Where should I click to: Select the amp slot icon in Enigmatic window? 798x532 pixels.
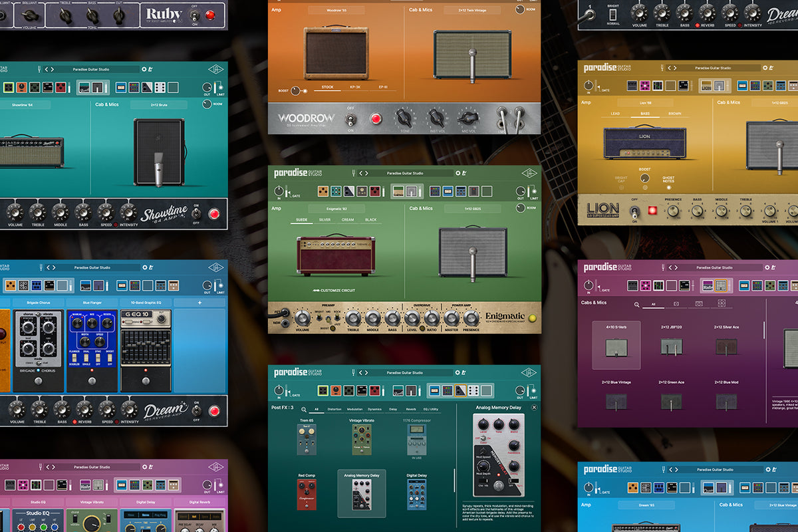(x=399, y=192)
